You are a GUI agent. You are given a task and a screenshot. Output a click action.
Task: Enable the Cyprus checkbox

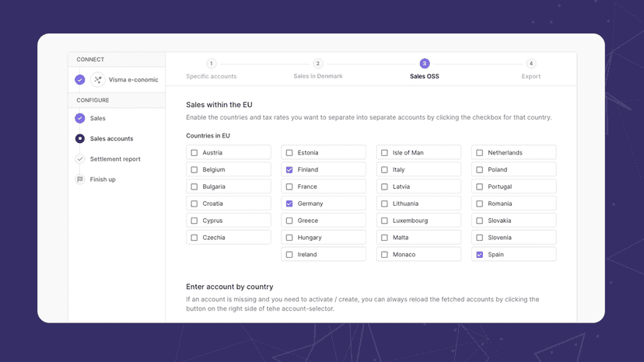click(x=194, y=221)
